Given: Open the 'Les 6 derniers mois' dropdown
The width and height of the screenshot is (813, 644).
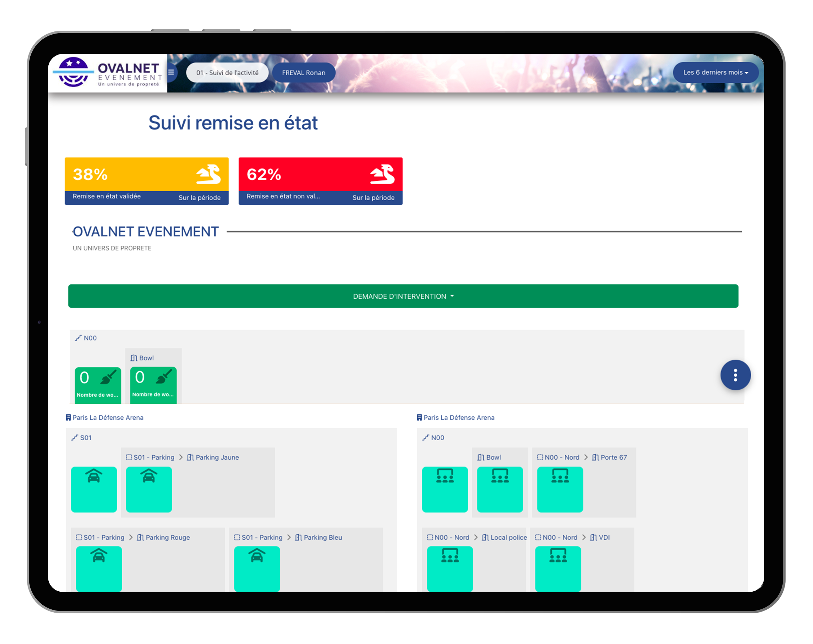Looking at the screenshot, I should [715, 73].
